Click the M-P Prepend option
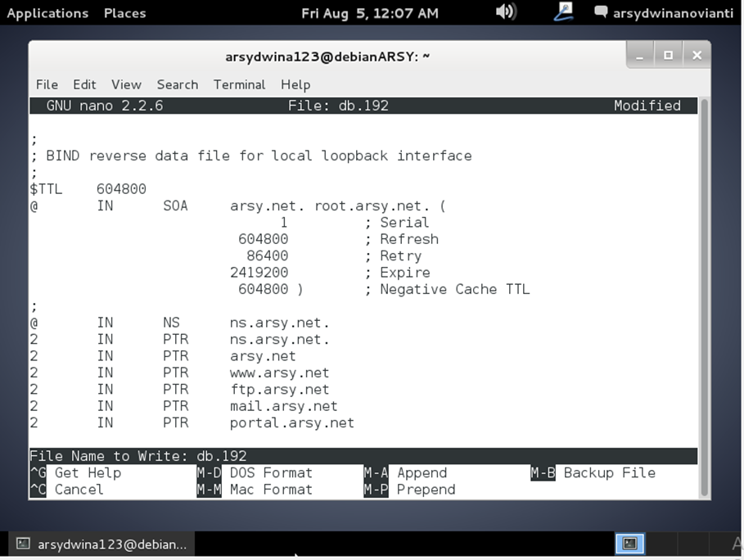Viewport: 744px width, 560px height. coord(409,490)
